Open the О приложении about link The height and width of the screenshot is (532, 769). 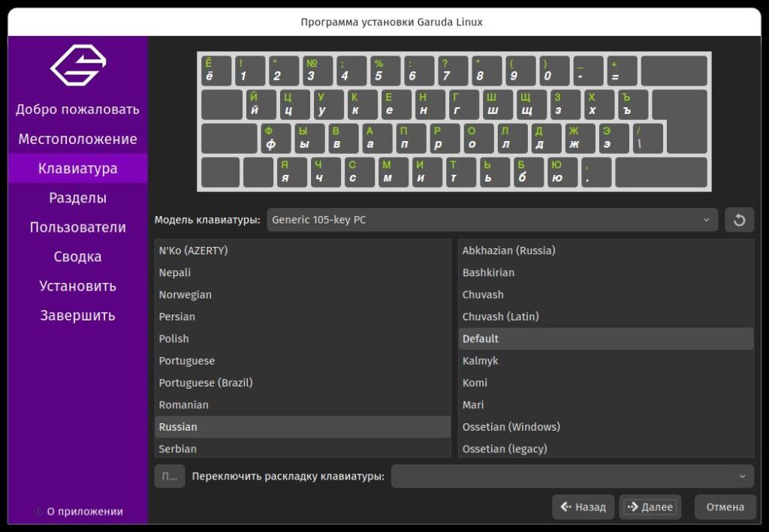[78, 512]
